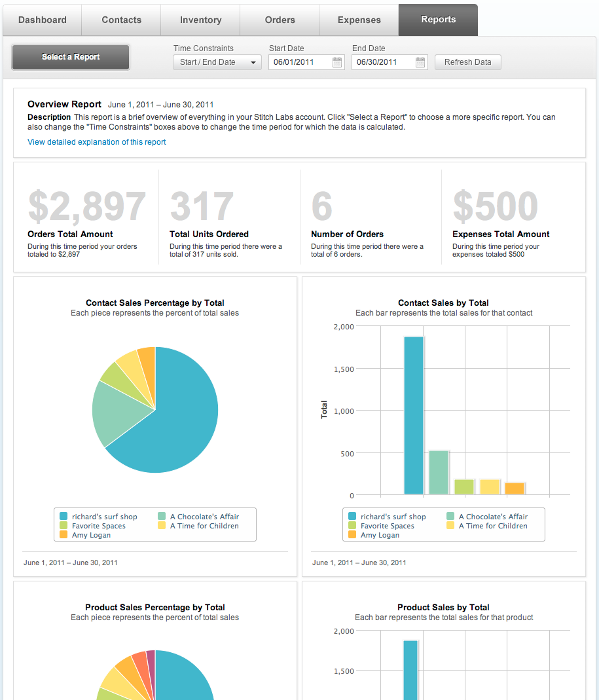This screenshot has width=599, height=700.
Task: Click the green bar near 500 in the Contact Sales by Total chart
Action: (x=439, y=472)
